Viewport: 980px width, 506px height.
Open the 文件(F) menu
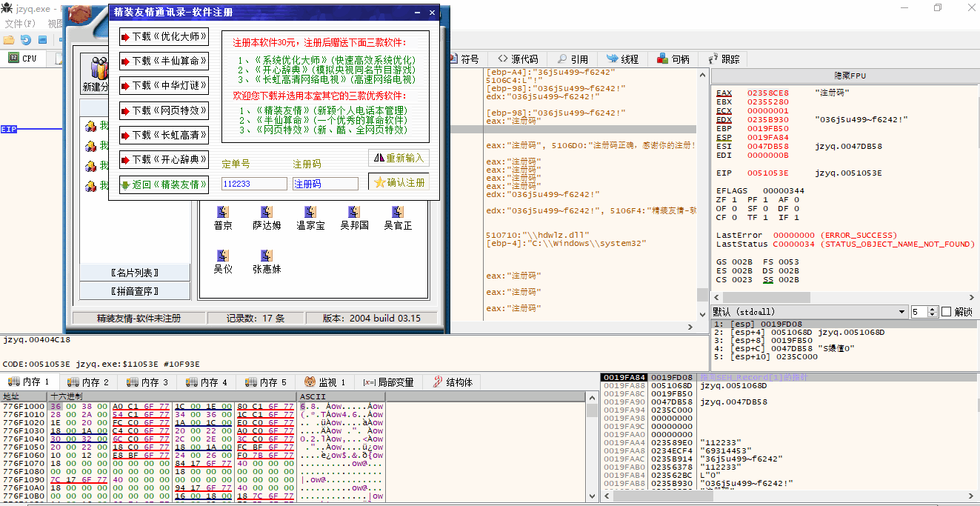20,24
